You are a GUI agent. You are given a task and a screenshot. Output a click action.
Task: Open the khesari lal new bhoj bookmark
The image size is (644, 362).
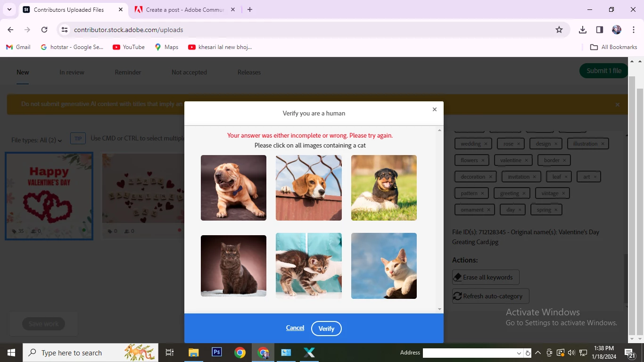coord(220,47)
